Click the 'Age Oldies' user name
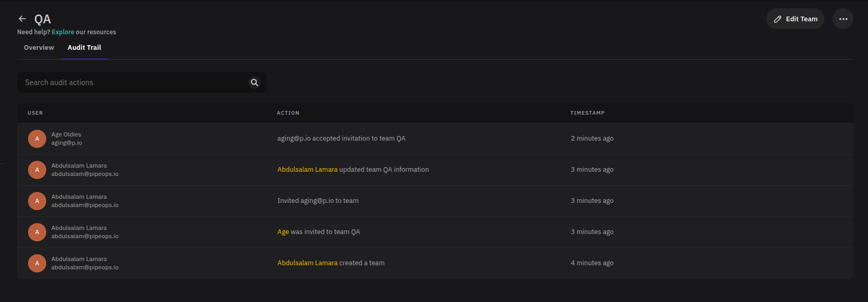 click(x=66, y=134)
